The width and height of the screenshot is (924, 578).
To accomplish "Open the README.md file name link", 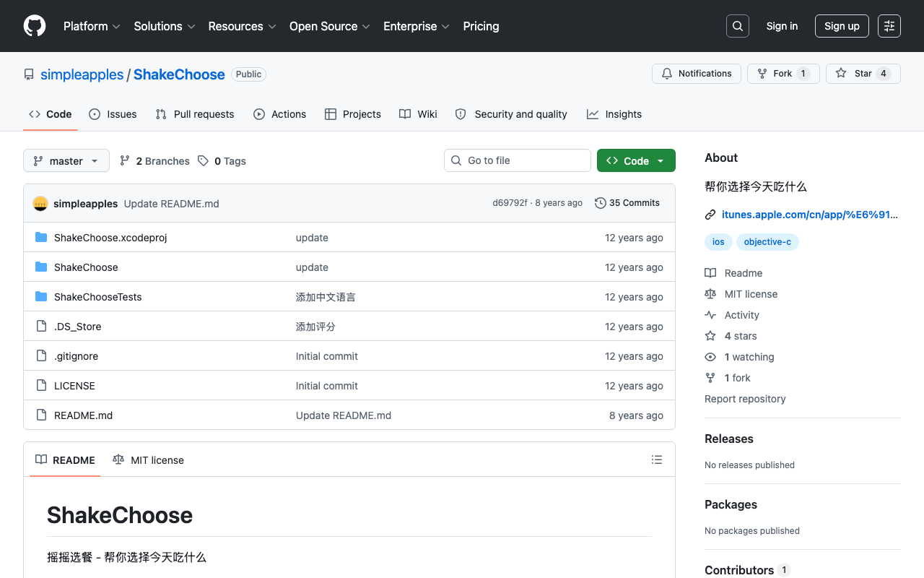I will (83, 415).
